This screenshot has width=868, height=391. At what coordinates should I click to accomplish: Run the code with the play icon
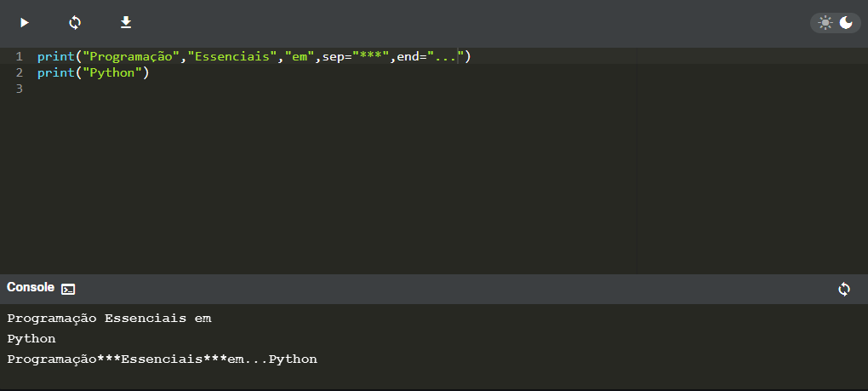coord(25,23)
